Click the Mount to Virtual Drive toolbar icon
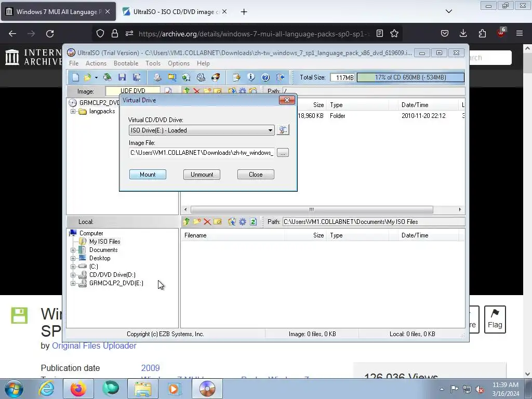Image resolution: width=532 pixels, height=399 pixels. pyautogui.click(x=201, y=77)
